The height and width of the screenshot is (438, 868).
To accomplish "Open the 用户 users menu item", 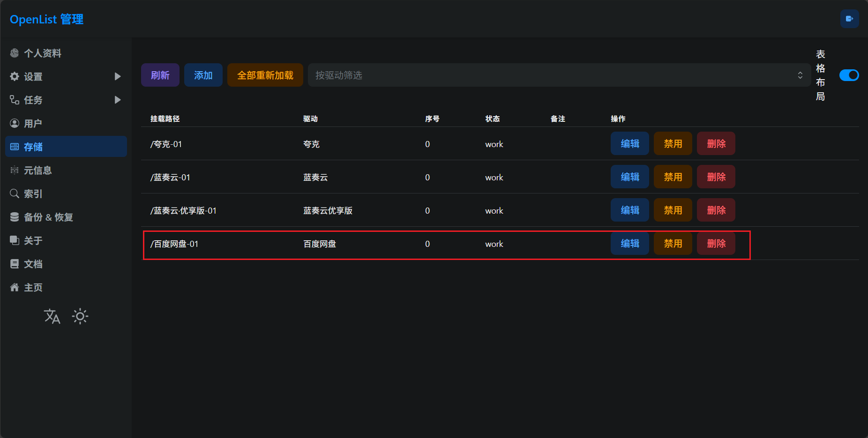I will [x=33, y=124].
